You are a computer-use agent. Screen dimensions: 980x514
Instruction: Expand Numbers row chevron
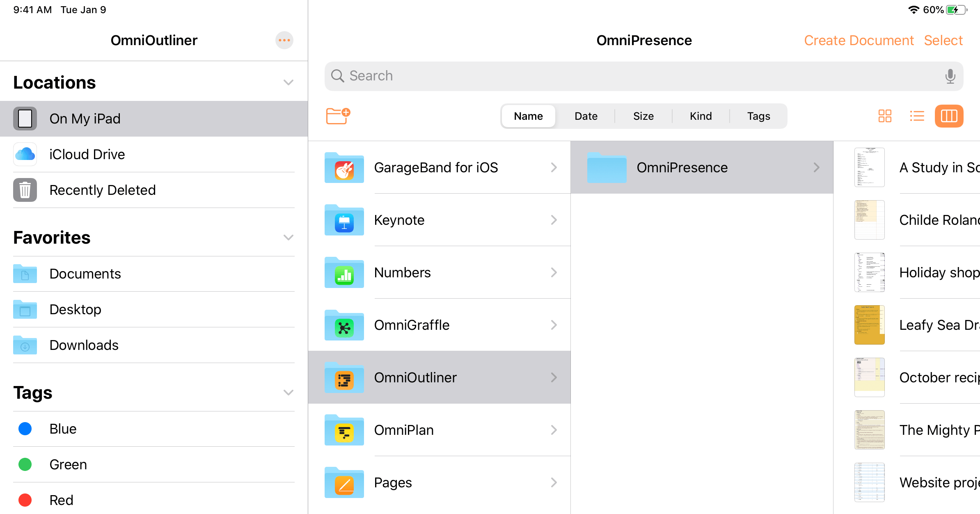tap(554, 272)
